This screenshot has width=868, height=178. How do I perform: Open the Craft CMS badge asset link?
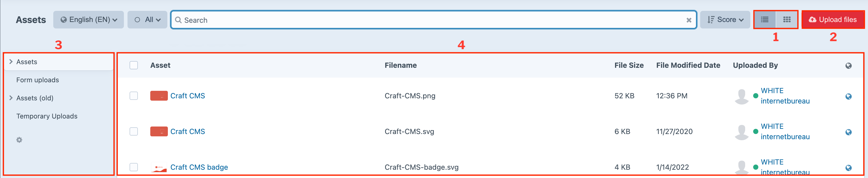[x=199, y=167]
